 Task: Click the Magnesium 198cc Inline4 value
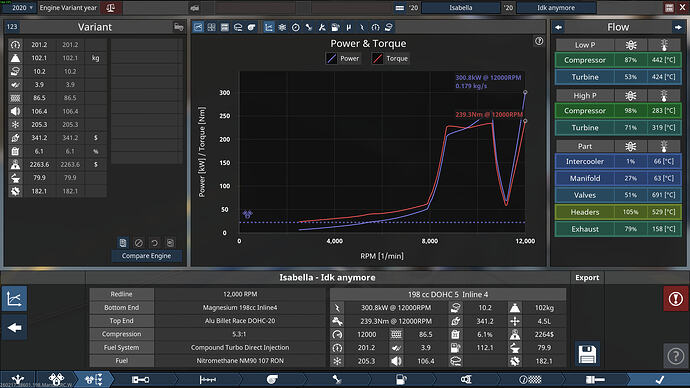[x=240, y=307]
